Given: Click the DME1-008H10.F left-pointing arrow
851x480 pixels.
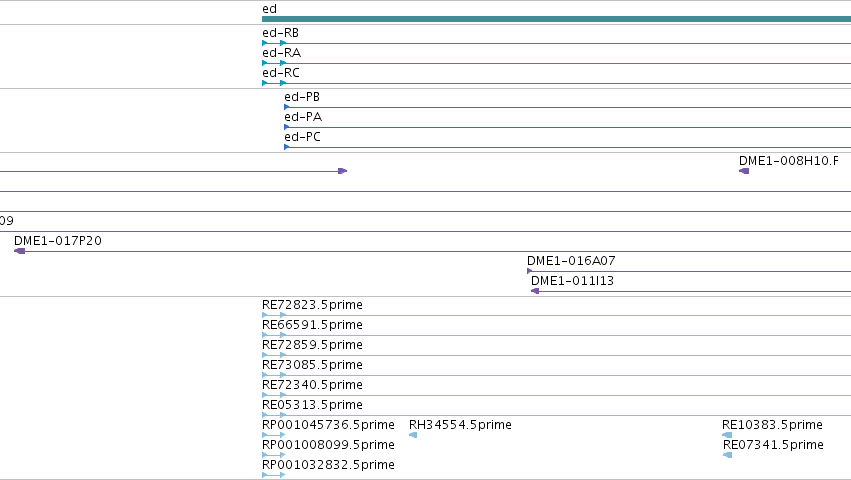Looking at the screenshot, I should point(744,171).
